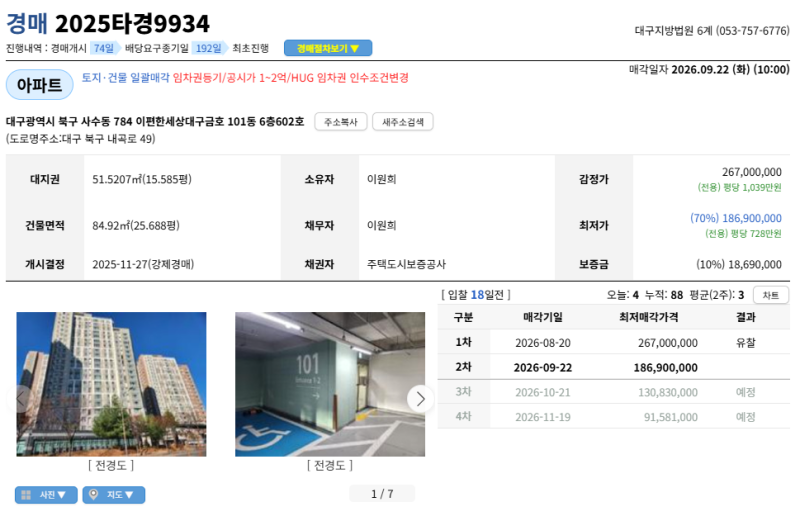Click case number 2025타경9934 heading
The width and height of the screenshot is (800, 521).
coord(132,23)
